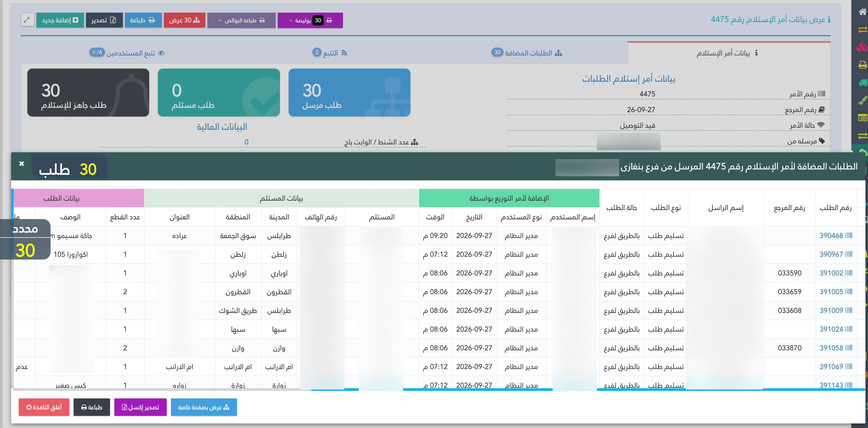Click barcode icon next to order 391002

(849, 273)
